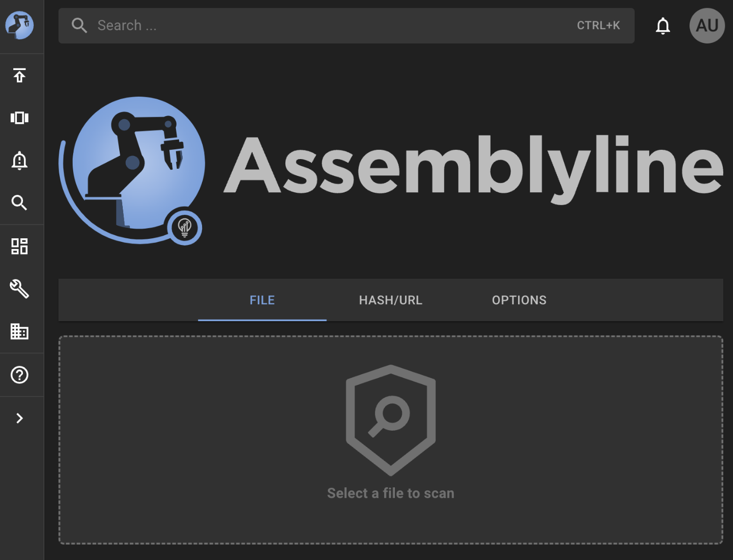
Task: Switch to the OPTIONS tab
Action: pos(519,300)
